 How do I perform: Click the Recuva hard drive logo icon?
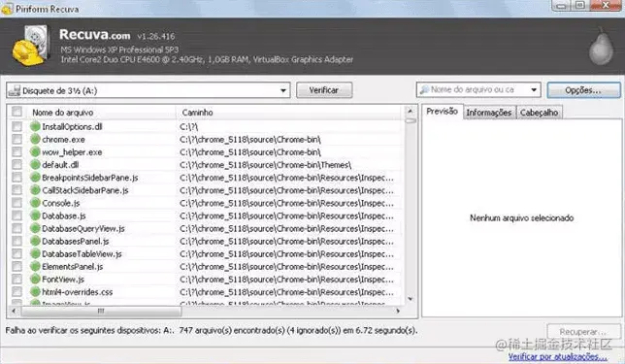pos(31,46)
